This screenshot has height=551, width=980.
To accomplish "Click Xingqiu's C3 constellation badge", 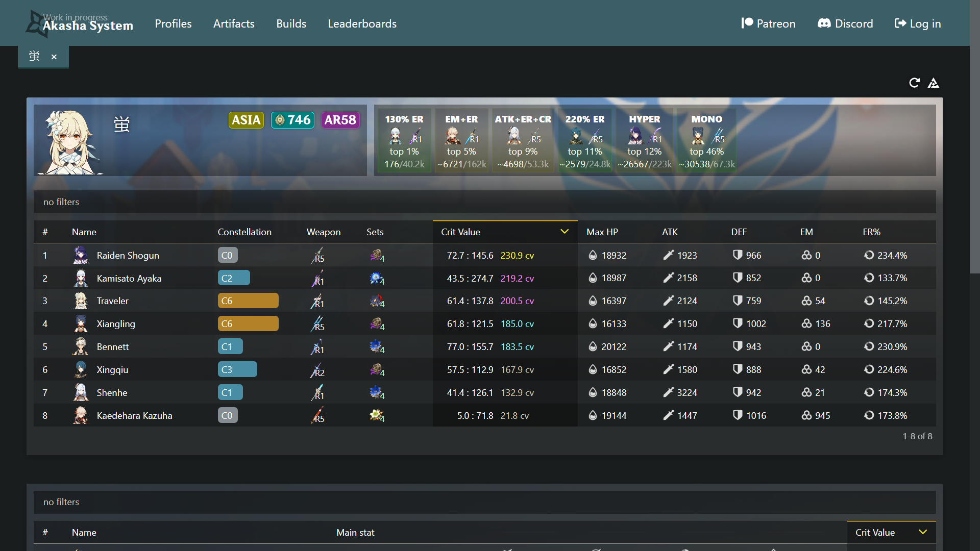I will point(237,369).
